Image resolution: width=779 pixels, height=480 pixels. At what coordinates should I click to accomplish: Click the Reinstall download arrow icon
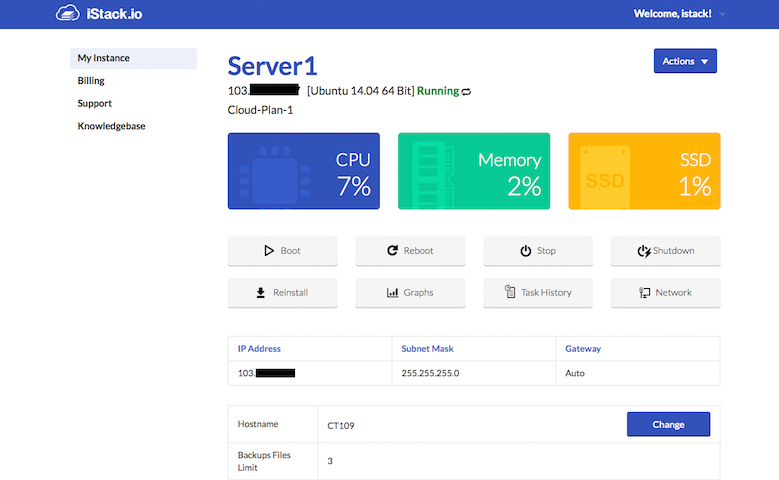pyautogui.click(x=260, y=293)
